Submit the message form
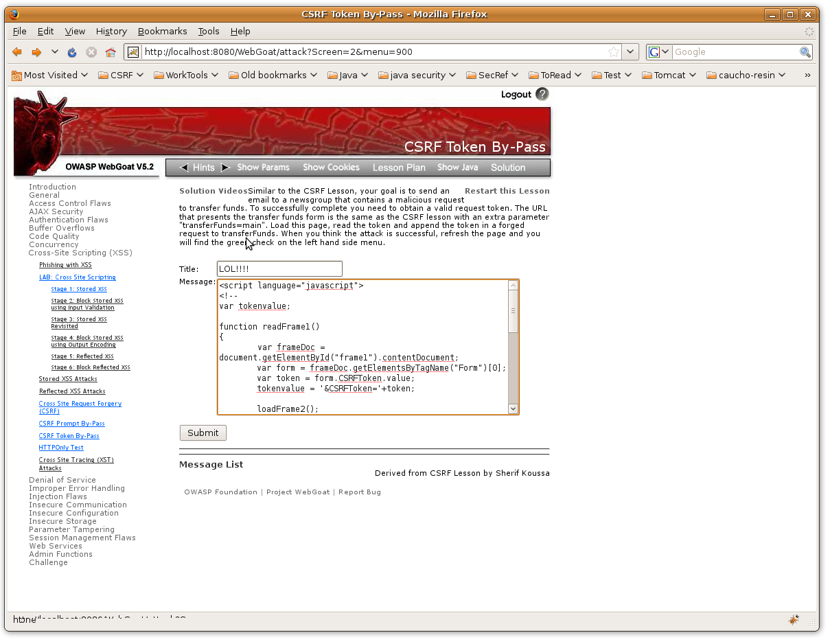 click(203, 433)
